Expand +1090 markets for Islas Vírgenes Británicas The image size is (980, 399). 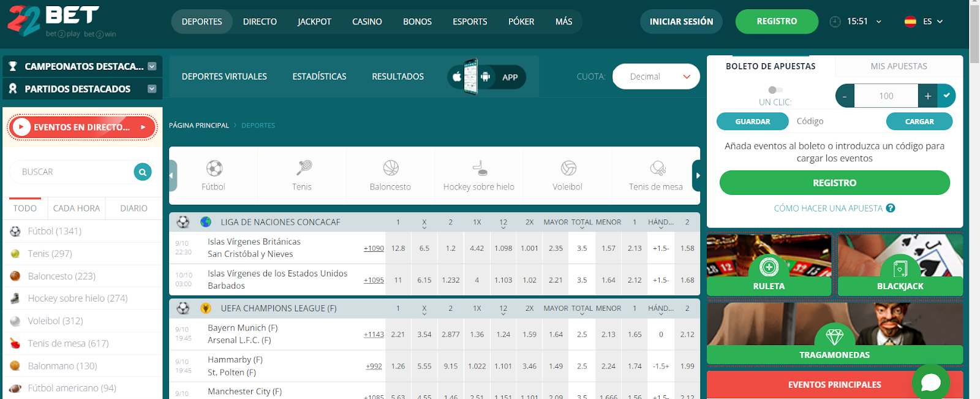374,248
